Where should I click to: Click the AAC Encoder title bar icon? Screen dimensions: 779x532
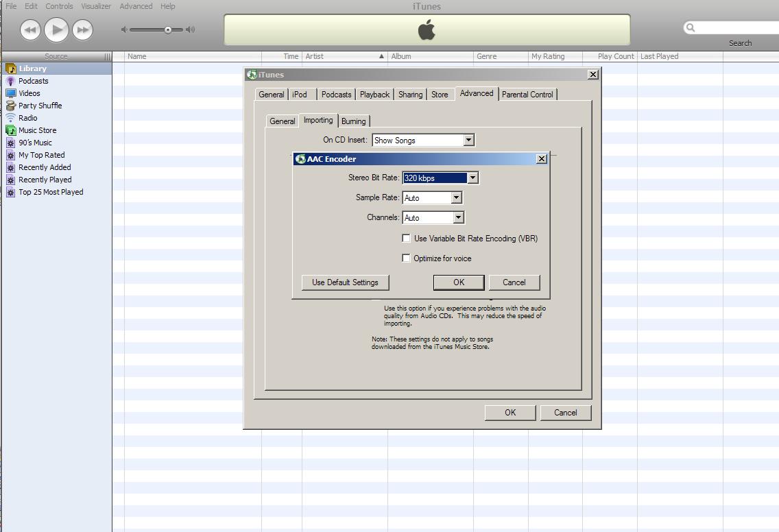coord(300,159)
